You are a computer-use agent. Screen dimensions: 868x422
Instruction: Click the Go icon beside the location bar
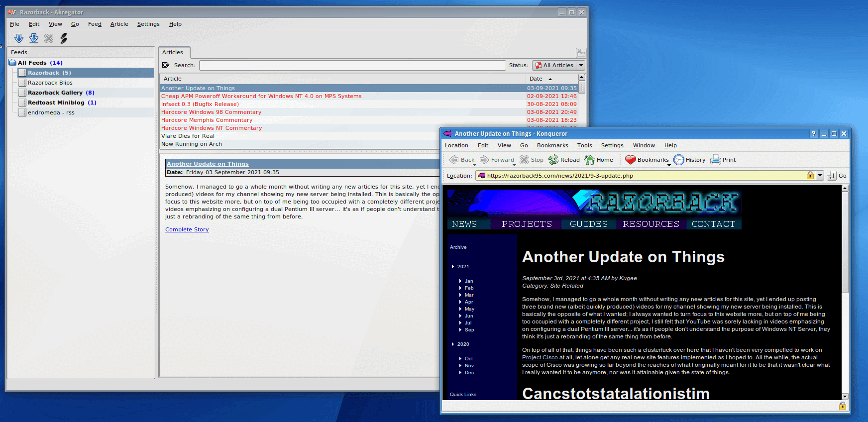pos(832,176)
